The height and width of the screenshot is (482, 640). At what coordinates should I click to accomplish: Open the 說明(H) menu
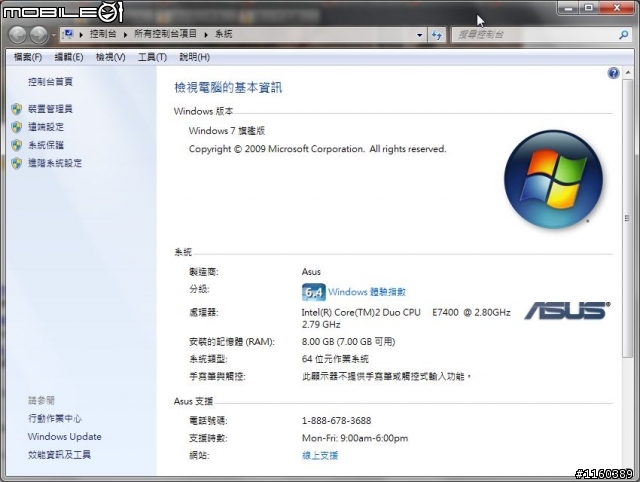pos(195,57)
